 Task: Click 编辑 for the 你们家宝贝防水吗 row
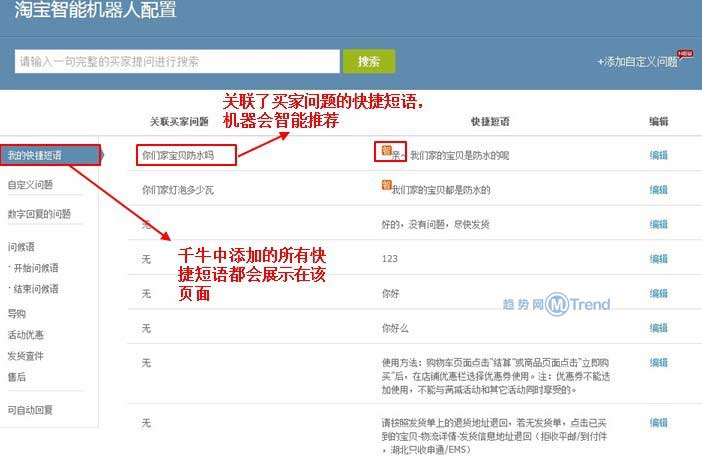pos(658,155)
